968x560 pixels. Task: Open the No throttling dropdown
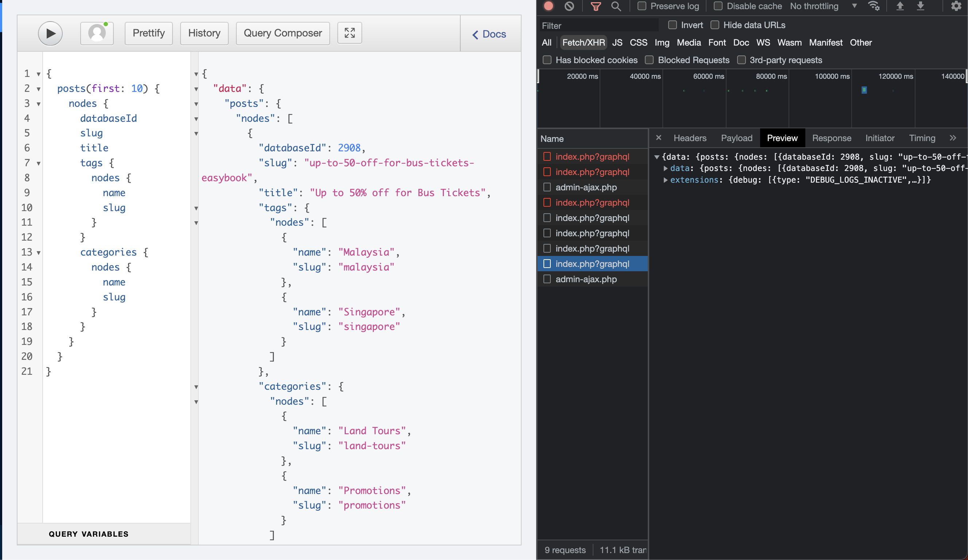tap(823, 6)
